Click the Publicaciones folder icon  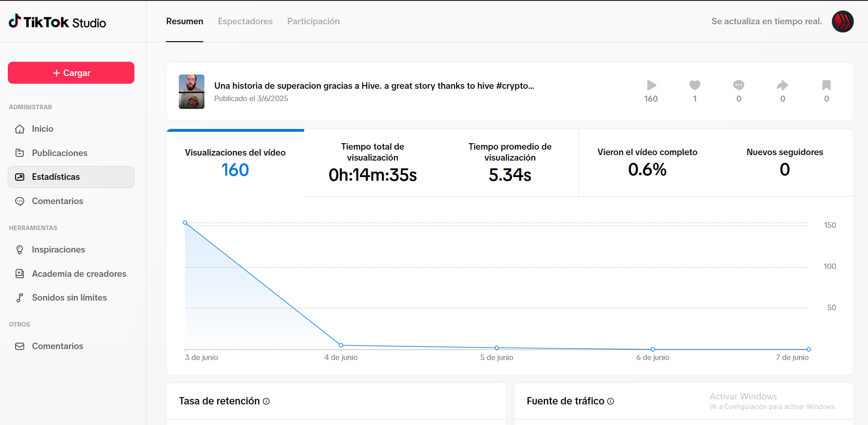[x=20, y=153]
